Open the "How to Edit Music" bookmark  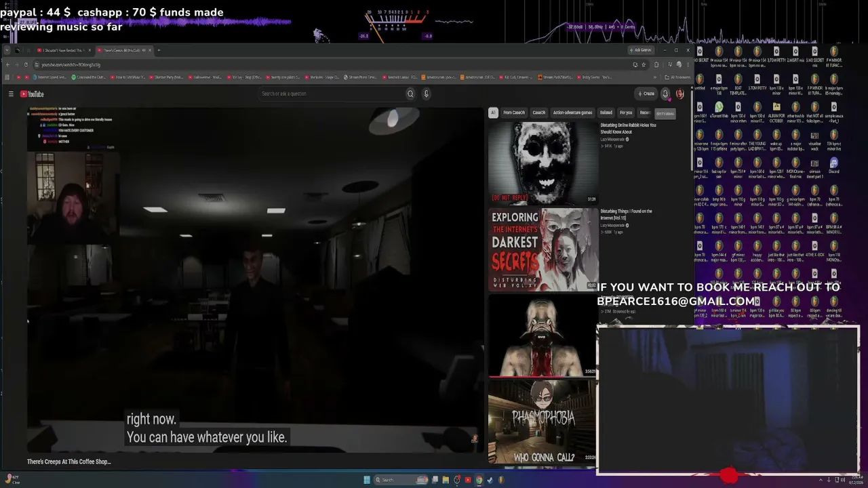click(128, 77)
